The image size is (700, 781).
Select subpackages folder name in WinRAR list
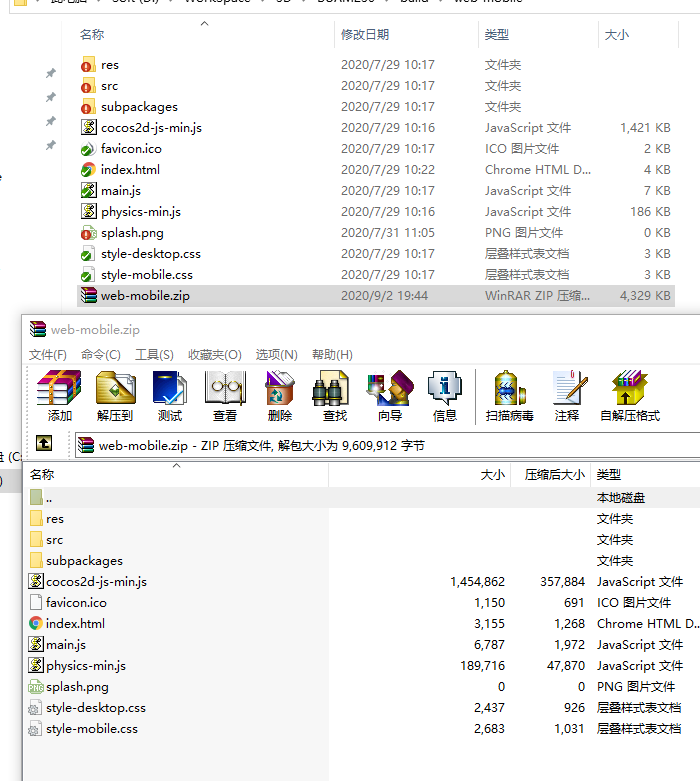click(84, 561)
